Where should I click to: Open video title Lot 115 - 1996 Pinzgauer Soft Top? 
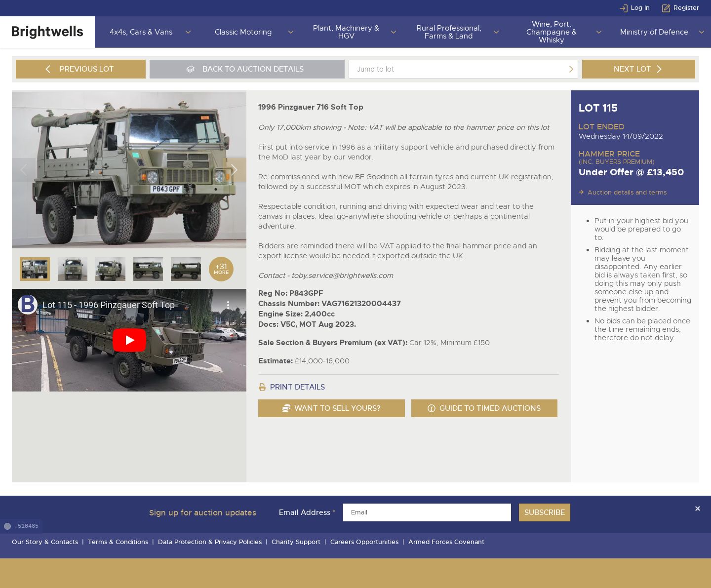pyautogui.click(x=109, y=305)
